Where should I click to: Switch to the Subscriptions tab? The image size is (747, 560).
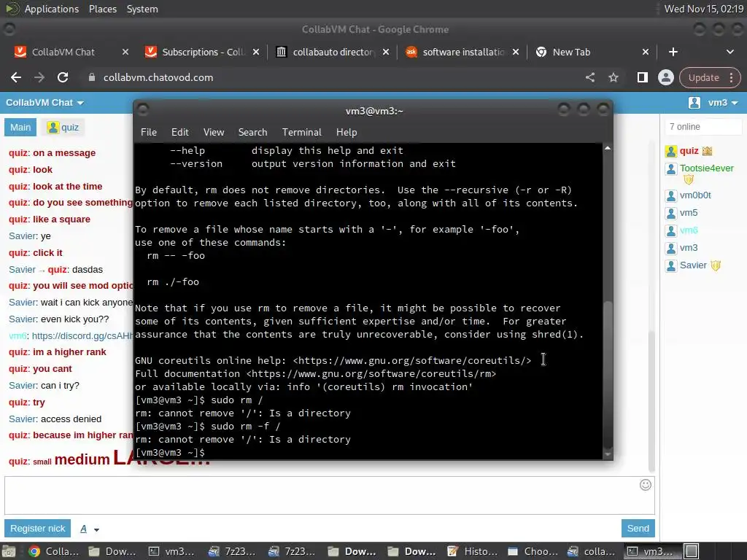204,52
